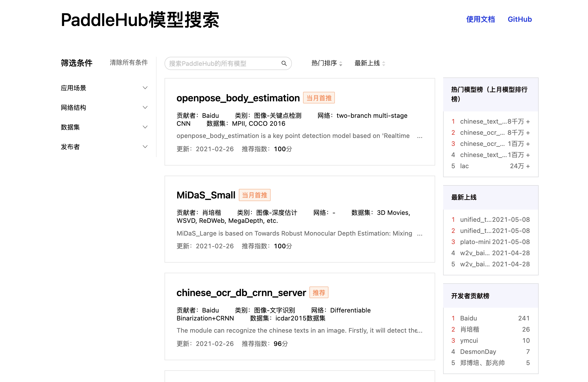Click 推荐 badge beside chinese_ocr_db_crnn_server
The image size is (588, 382).
[319, 293]
